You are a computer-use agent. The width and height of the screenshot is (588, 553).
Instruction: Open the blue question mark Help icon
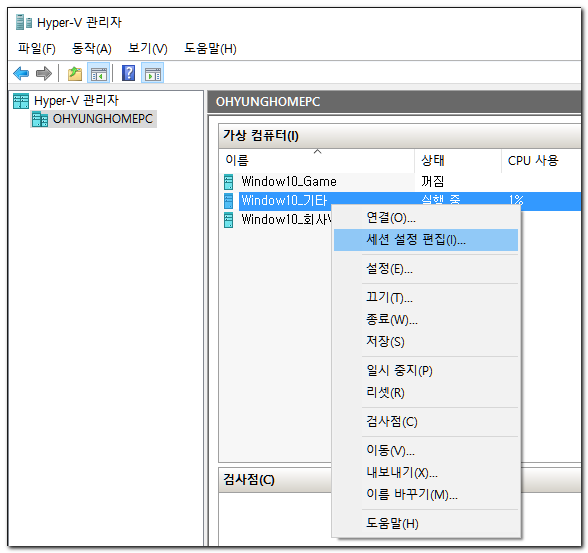click(128, 73)
